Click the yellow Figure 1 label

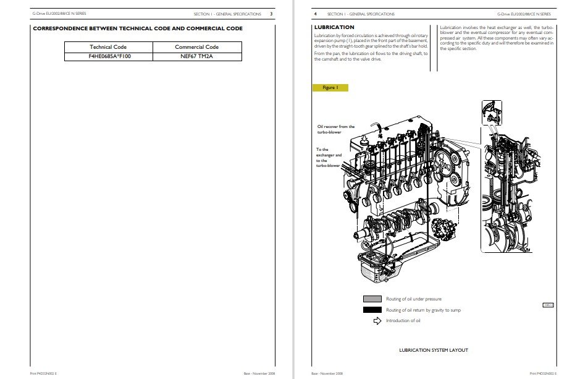click(x=330, y=88)
